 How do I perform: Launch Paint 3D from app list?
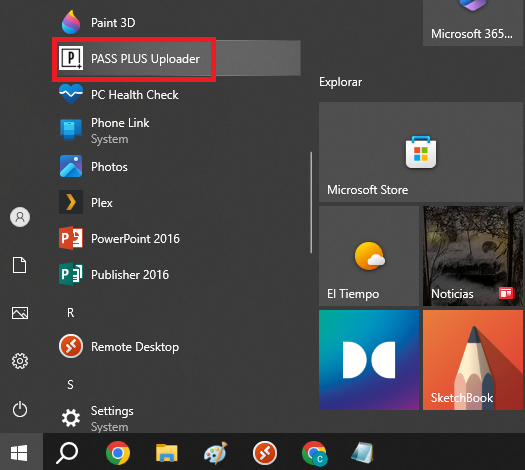pyautogui.click(x=177, y=22)
